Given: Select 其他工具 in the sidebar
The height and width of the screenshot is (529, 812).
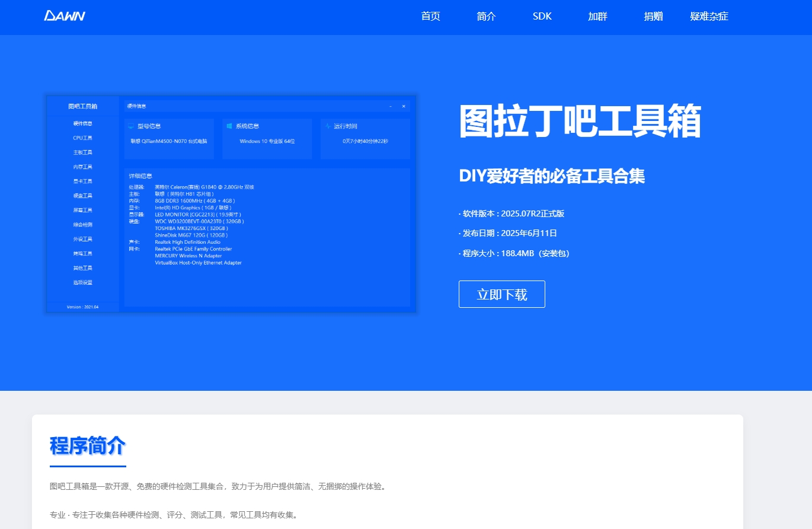Looking at the screenshot, I should point(83,267).
